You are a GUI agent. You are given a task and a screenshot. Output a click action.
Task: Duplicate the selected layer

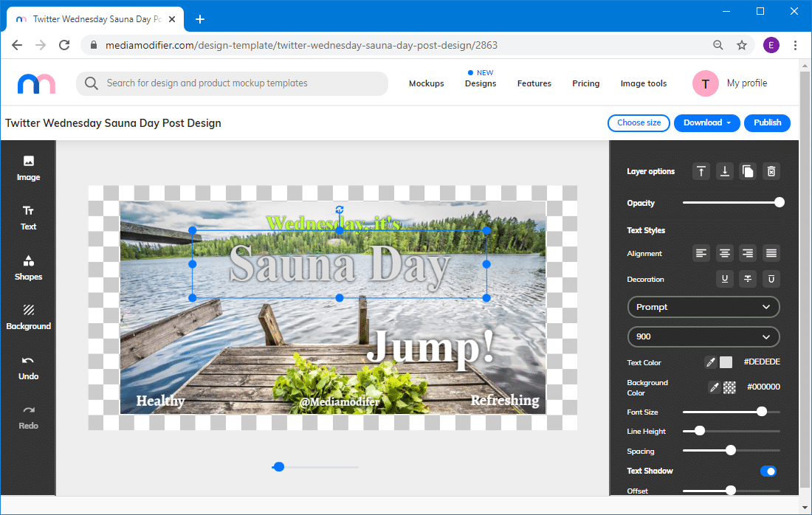(x=748, y=171)
